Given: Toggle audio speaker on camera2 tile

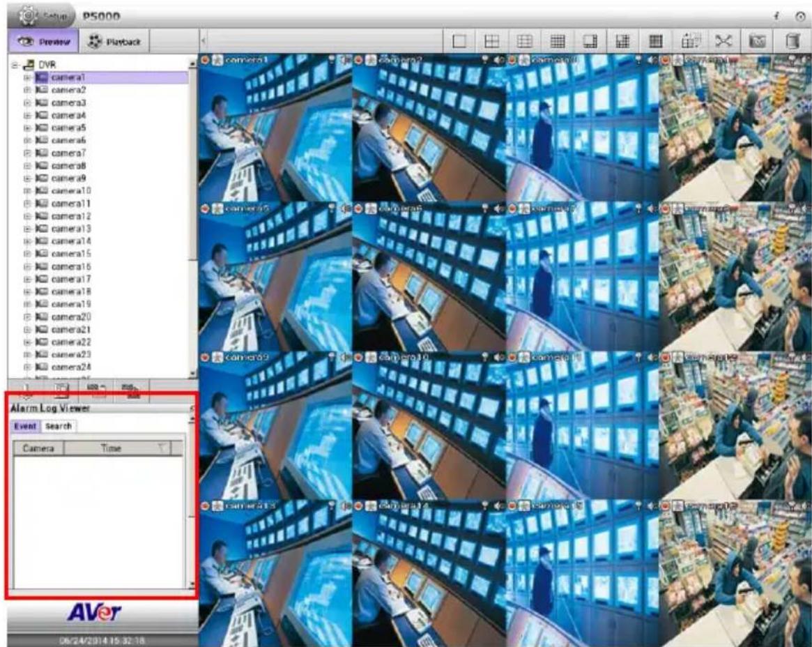Looking at the screenshot, I should (x=498, y=60).
